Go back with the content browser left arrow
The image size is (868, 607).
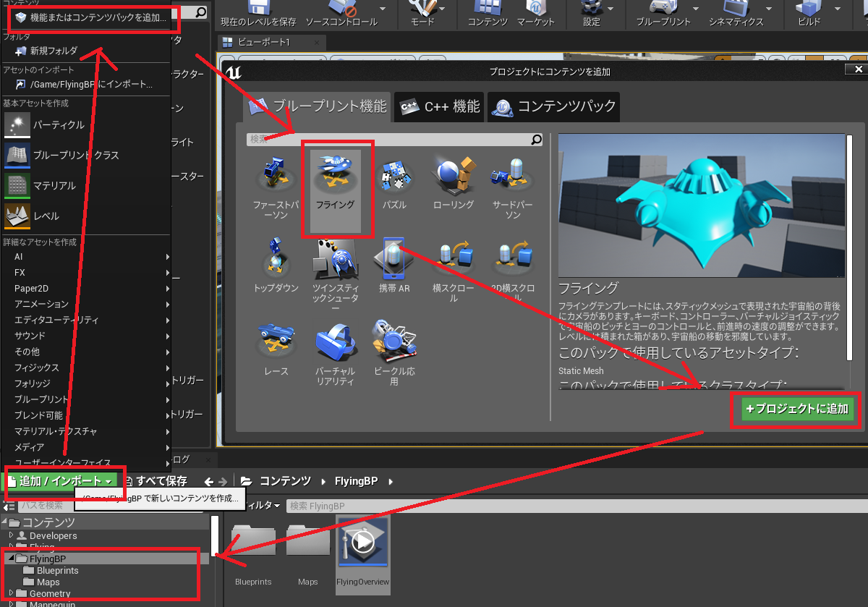click(x=209, y=481)
